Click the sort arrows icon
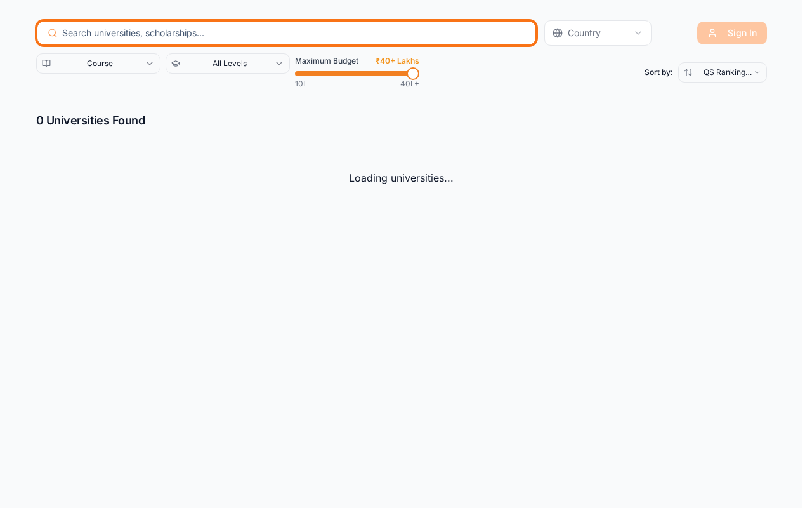Screen dimensions: 812x508 (x=688, y=72)
